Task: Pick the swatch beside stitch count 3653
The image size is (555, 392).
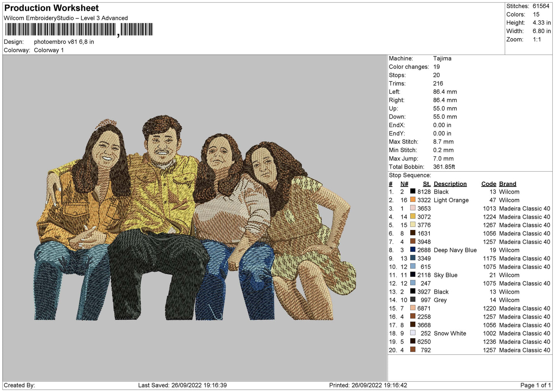Action: point(413,208)
